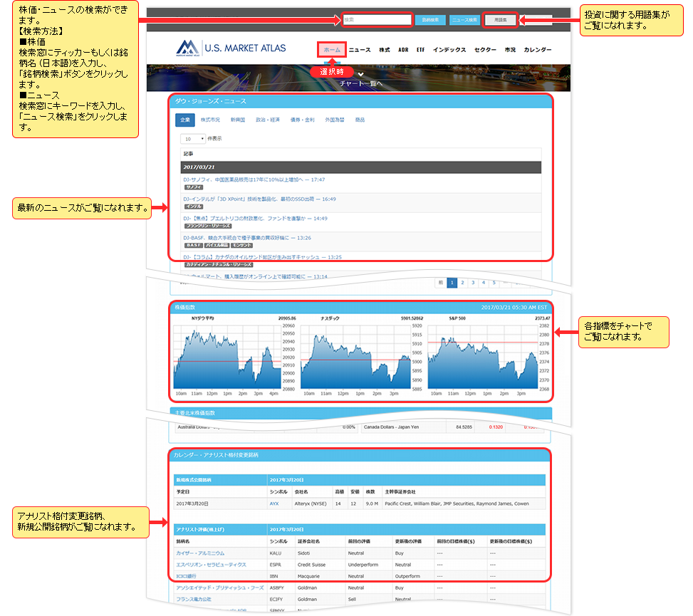This screenshot has height=616, width=693.
Task: Open the DJ-BASF news article
Action: click(247, 238)
